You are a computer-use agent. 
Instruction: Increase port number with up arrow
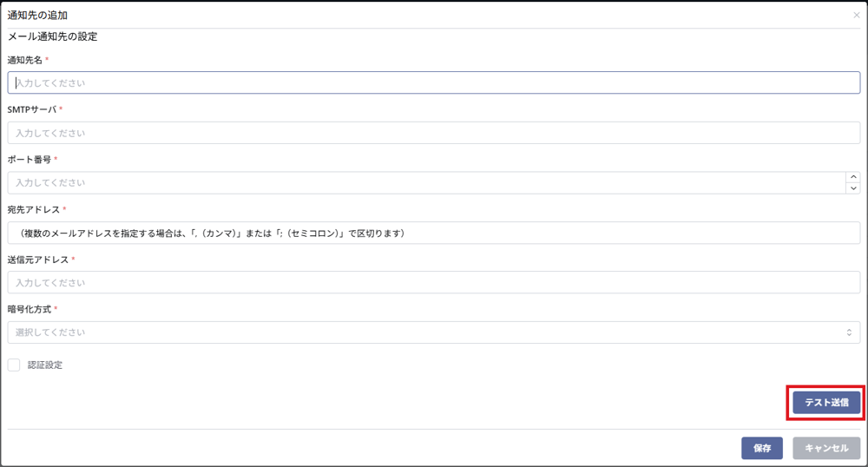tap(853, 177)
